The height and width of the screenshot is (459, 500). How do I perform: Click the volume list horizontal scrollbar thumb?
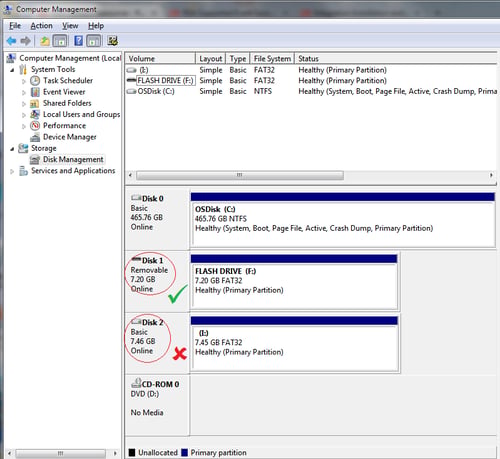(x=240, y=175)
